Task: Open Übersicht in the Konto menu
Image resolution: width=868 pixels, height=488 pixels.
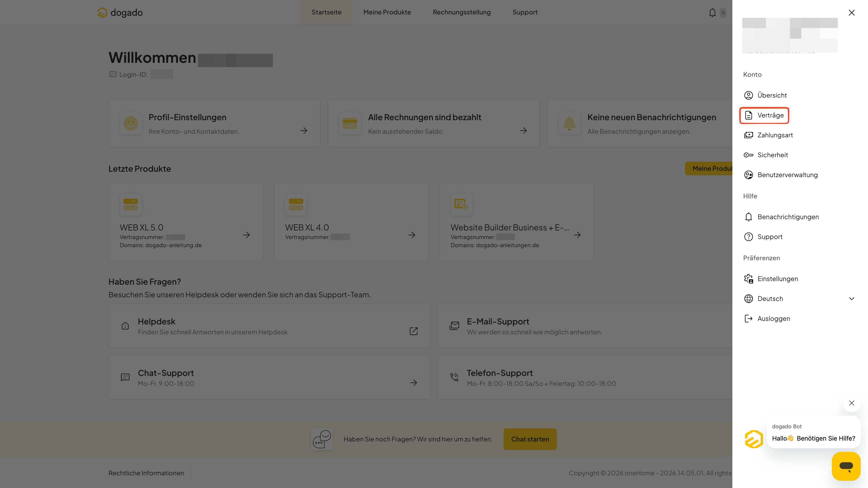Action: coord(772,95)
